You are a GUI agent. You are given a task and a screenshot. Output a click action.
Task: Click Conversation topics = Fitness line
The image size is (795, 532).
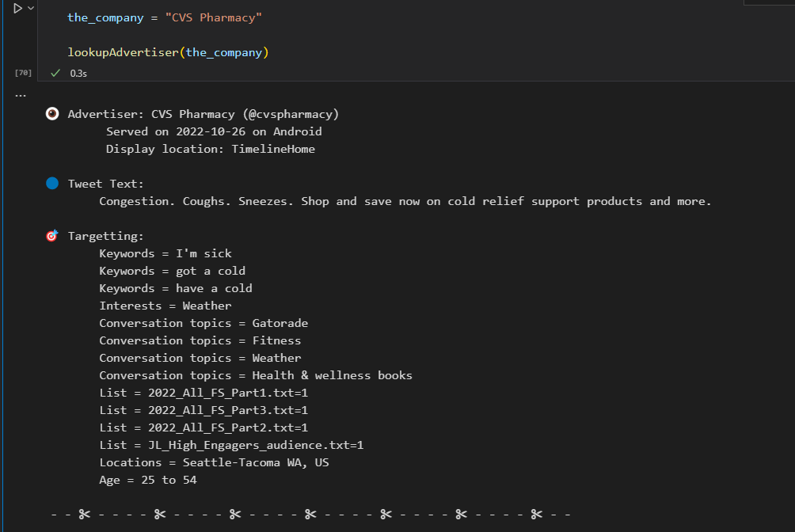coord(200,340)
